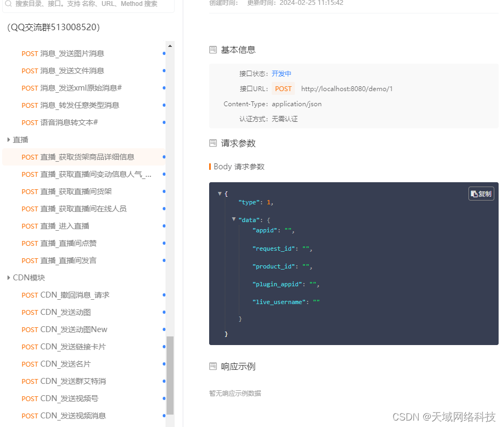The height and width of the screenshot is (427, 504).
Task: Click the 响应示例 section icon
Action: [x=213, y=366]
